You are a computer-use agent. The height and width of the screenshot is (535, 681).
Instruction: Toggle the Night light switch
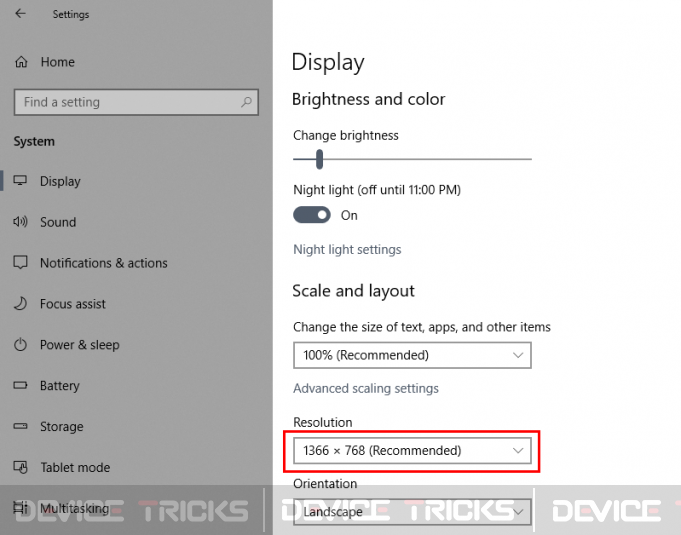point(312,215)
